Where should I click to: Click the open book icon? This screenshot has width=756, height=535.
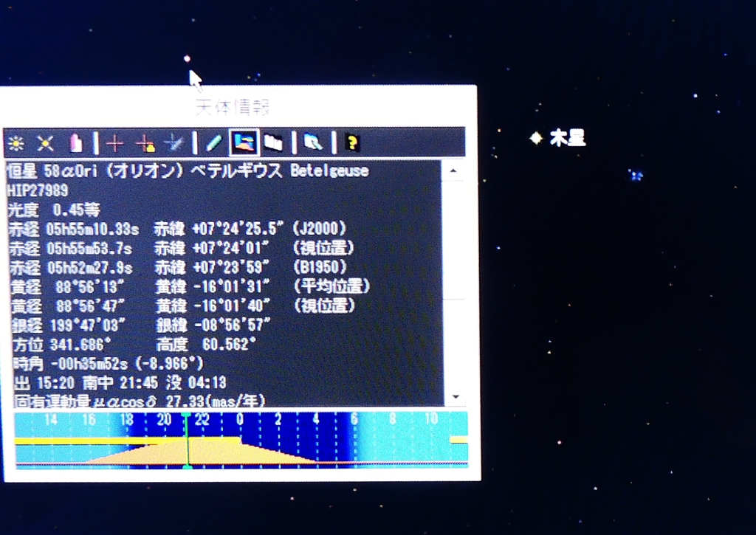coord(273,143)
